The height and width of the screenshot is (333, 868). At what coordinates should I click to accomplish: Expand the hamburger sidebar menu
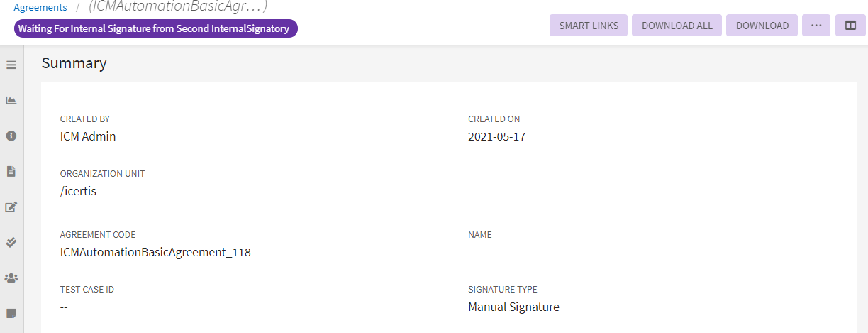pyautogui.click(x=11, y=65)
